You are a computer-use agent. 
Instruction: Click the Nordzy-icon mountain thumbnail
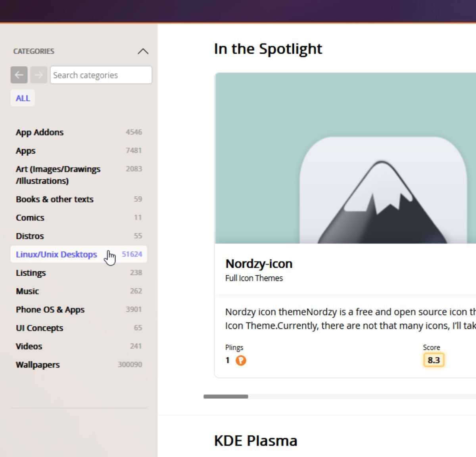(345, 158)
